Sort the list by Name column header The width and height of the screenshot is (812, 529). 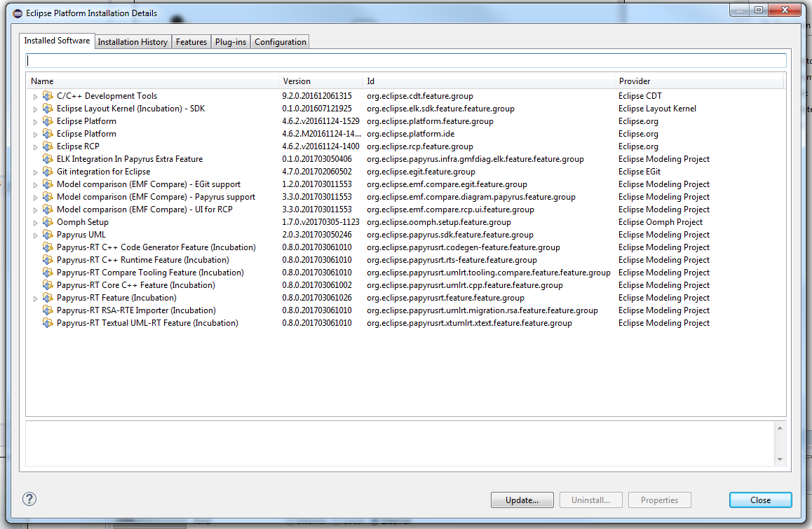click(x=152, y=81)
